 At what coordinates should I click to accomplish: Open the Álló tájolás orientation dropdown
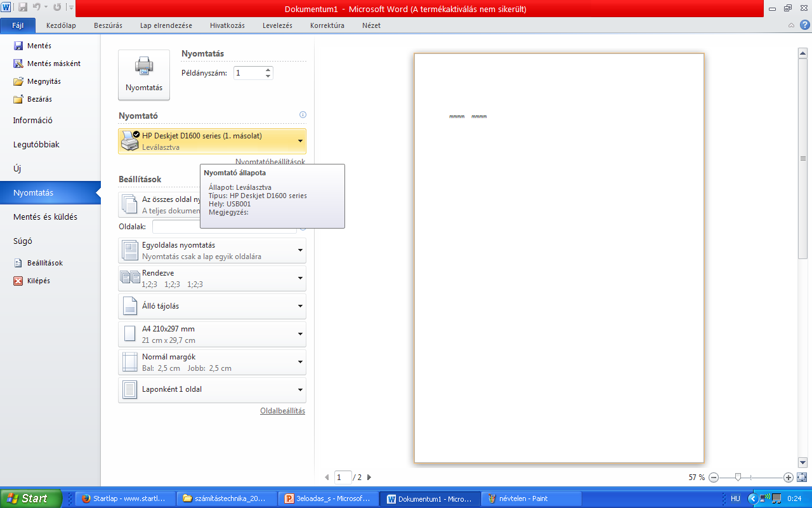click(x=212, y=306)
